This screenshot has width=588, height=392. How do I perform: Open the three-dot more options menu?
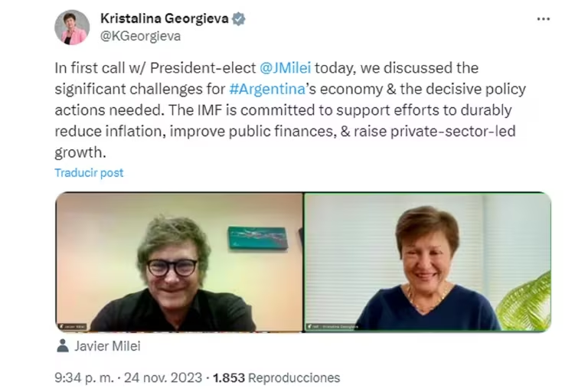[x=543, y=20]
